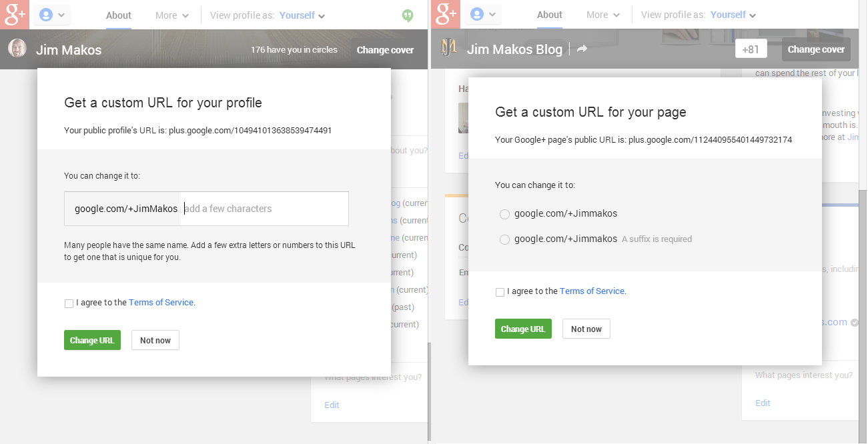Select the About tab in right window
This screenshot has height=444, width=868.
coord(550,15)
